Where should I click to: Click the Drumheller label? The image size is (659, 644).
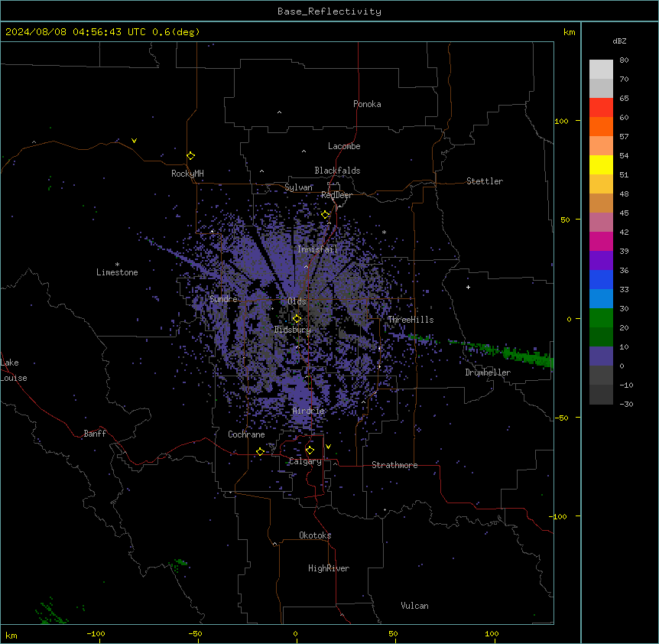point(488,372)
